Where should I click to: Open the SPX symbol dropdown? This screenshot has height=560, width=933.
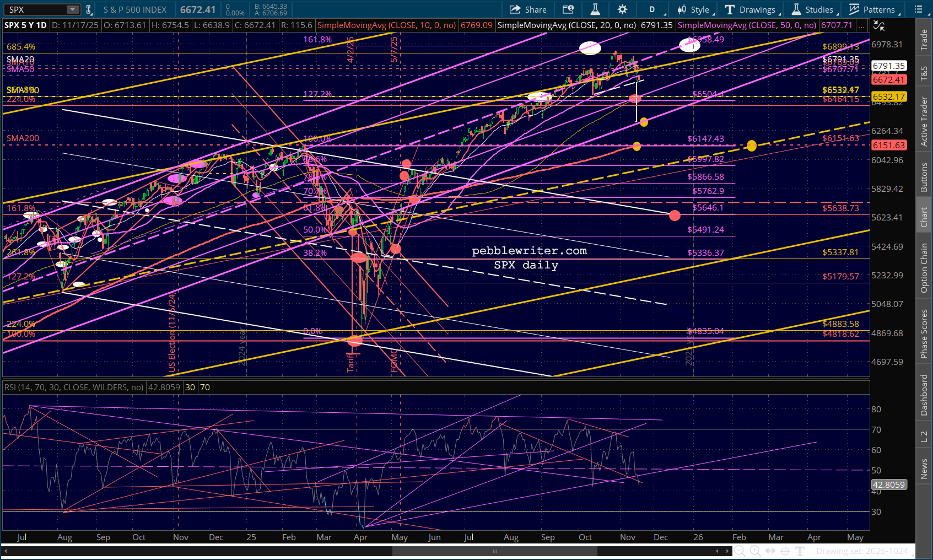pyautogui.click(x=73, y=9)
